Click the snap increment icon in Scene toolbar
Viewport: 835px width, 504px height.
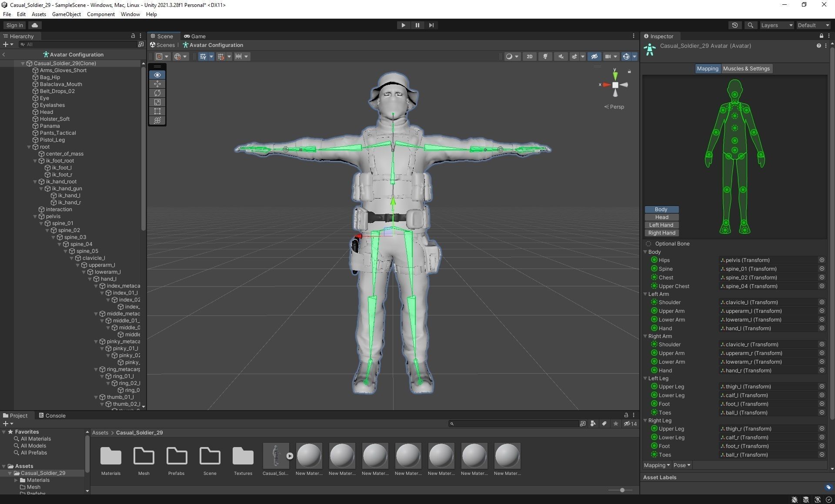pyautogui.click(x=238, y=56)
